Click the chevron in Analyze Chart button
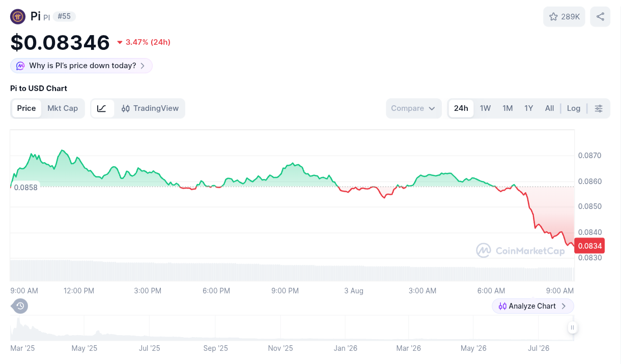Viewport: 621px width, 364px height. (x=563, y=306)
